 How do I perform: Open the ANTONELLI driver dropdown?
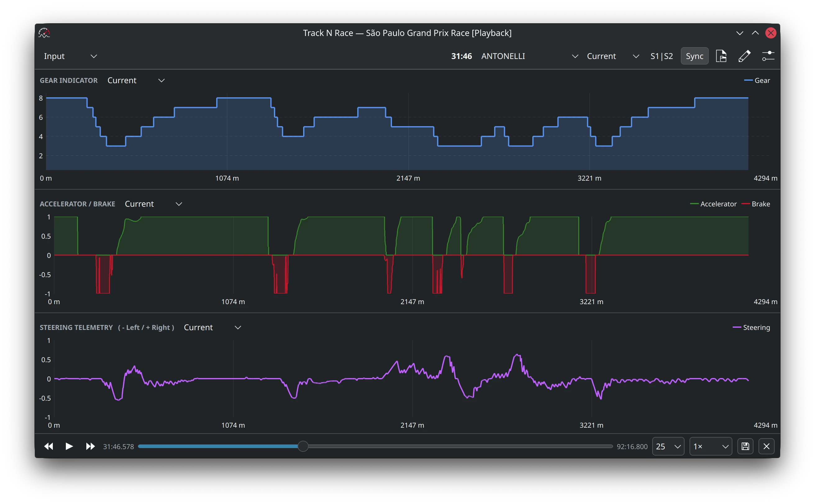coord(530,56)
